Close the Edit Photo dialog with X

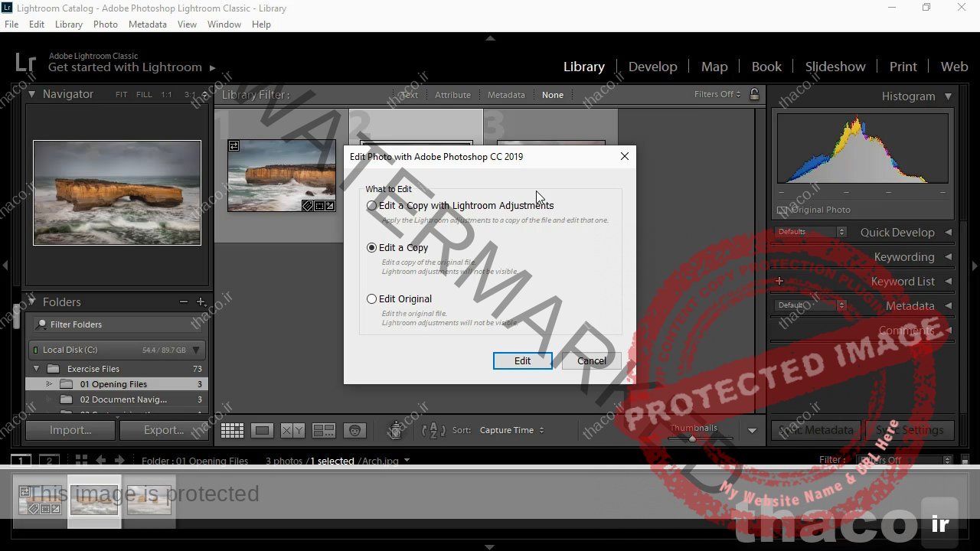[625, 156]
